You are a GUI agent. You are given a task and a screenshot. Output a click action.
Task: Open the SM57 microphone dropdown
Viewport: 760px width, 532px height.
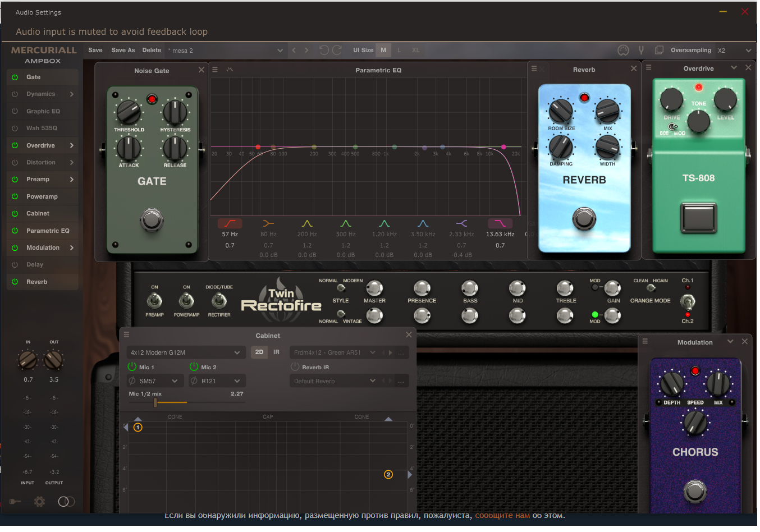pos(161,381)
